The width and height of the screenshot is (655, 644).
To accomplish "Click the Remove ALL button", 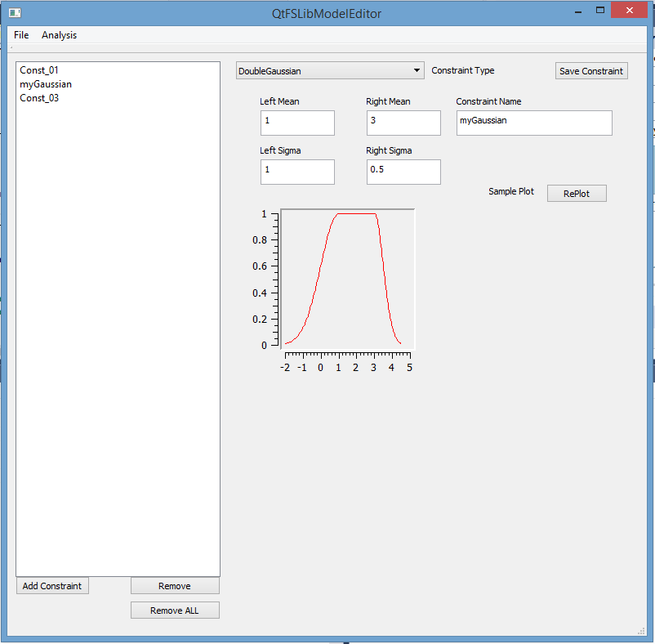I will point(175,610).
